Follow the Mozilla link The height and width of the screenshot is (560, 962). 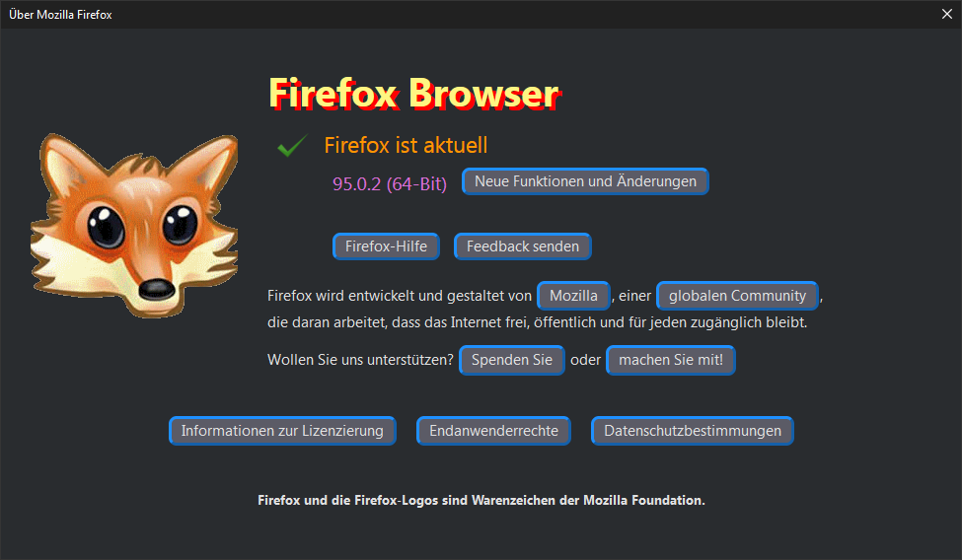pyautogui.click(x=573, y=296)
